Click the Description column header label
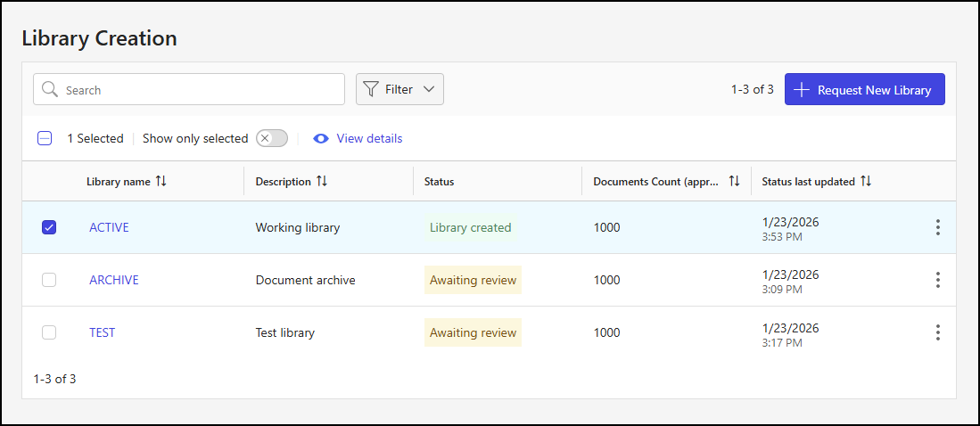980x426 pixels. (x=284, y=182)
